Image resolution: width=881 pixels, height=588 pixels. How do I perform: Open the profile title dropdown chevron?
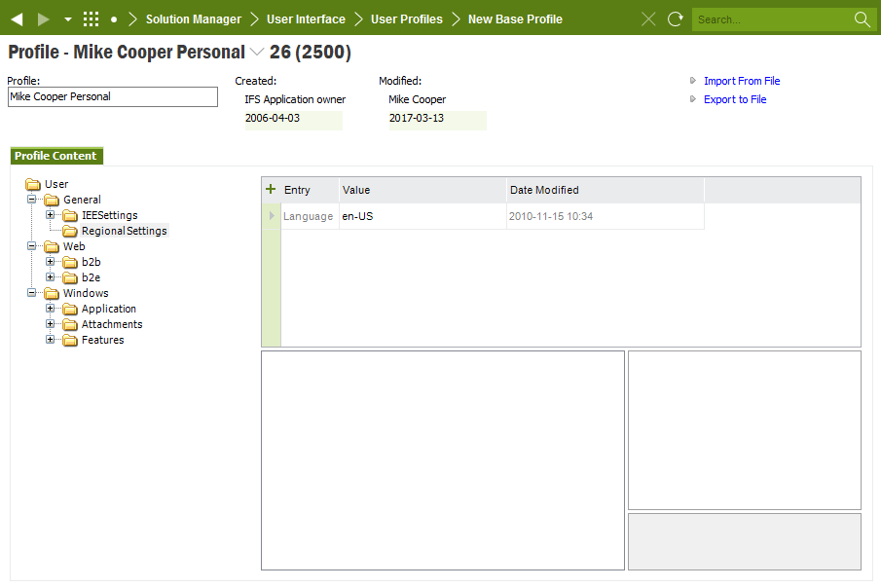pyautogui.click(x=257, y=53)
